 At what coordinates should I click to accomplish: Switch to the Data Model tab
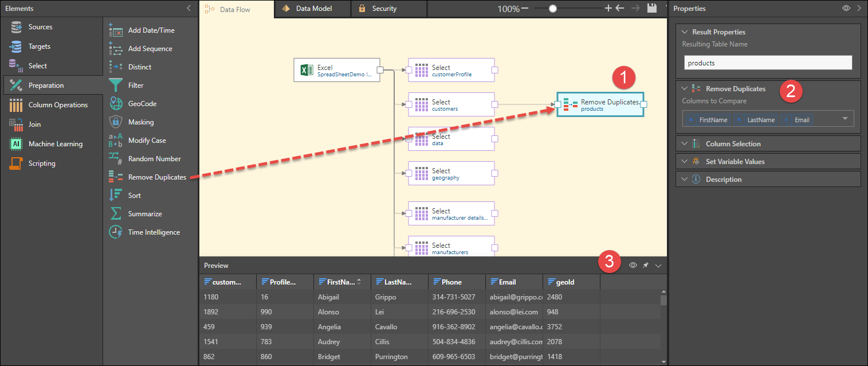coord(313,9)
